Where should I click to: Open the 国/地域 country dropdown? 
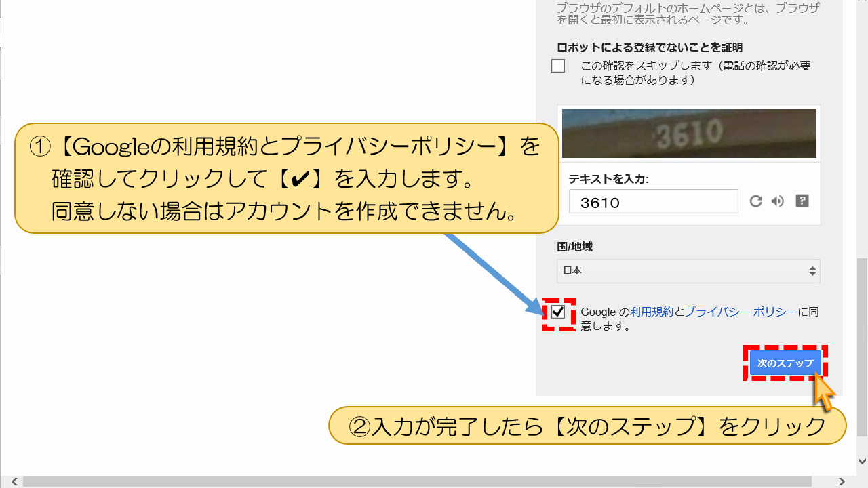tap(688, 270)
